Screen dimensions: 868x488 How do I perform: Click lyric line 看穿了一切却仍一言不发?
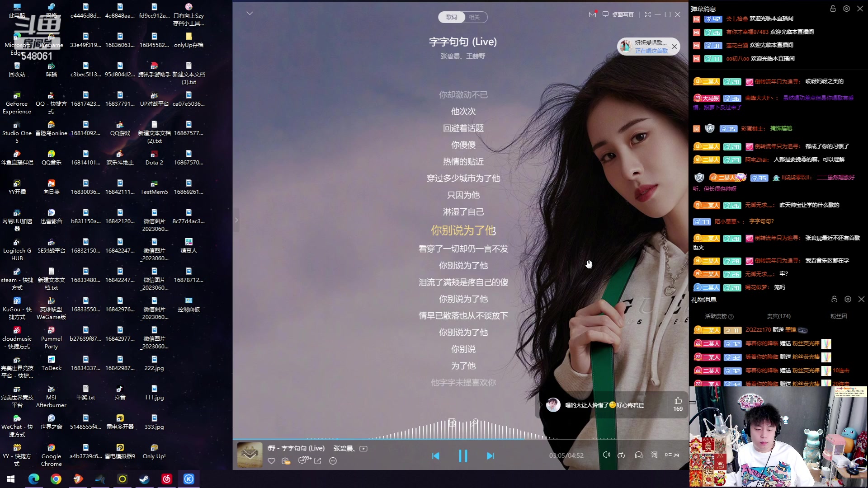[x=463, y=249]
